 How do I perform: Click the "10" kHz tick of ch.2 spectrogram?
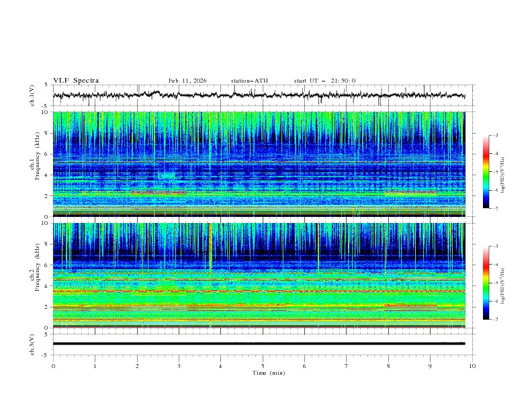(x=46, y=224)
